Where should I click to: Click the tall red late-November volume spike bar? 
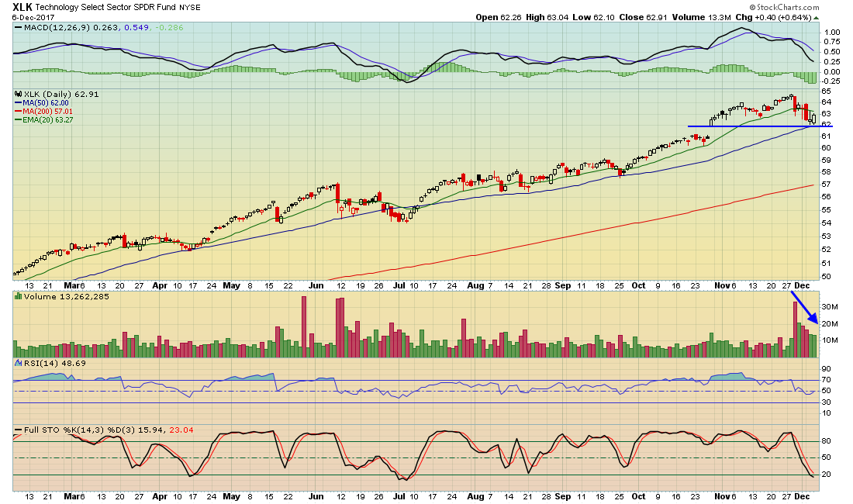795,330
